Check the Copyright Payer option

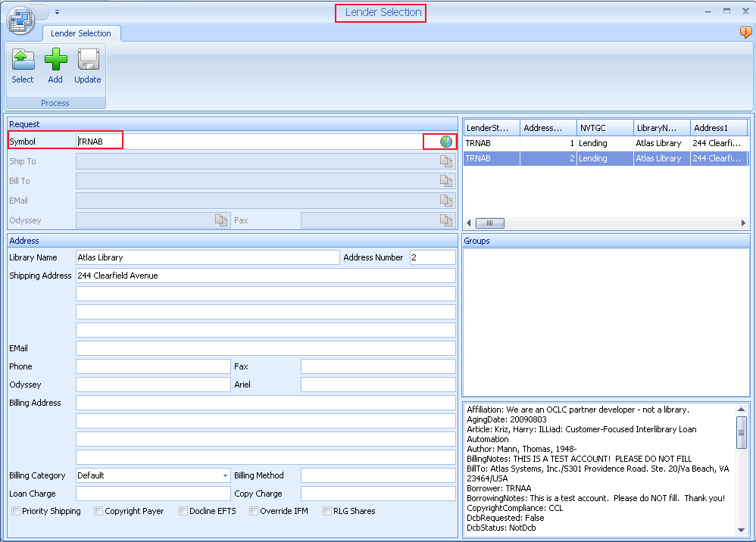pos(98,511)
